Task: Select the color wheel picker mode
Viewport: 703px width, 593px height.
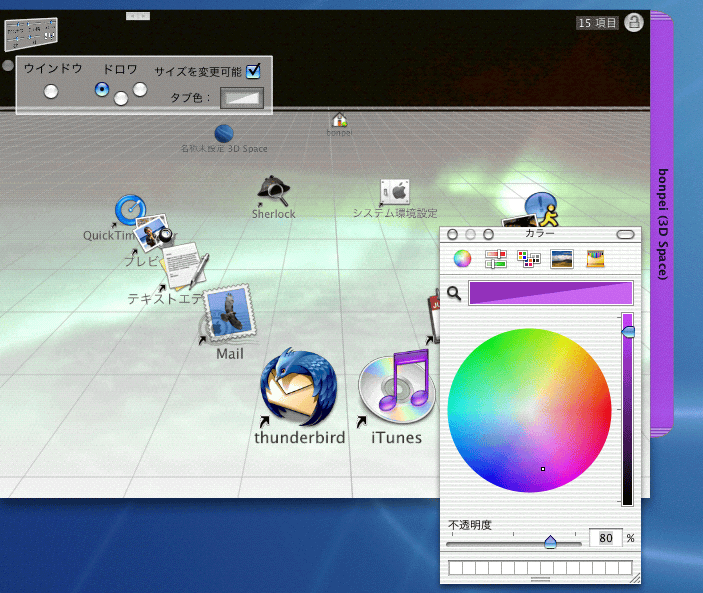Action: (462, 259)
